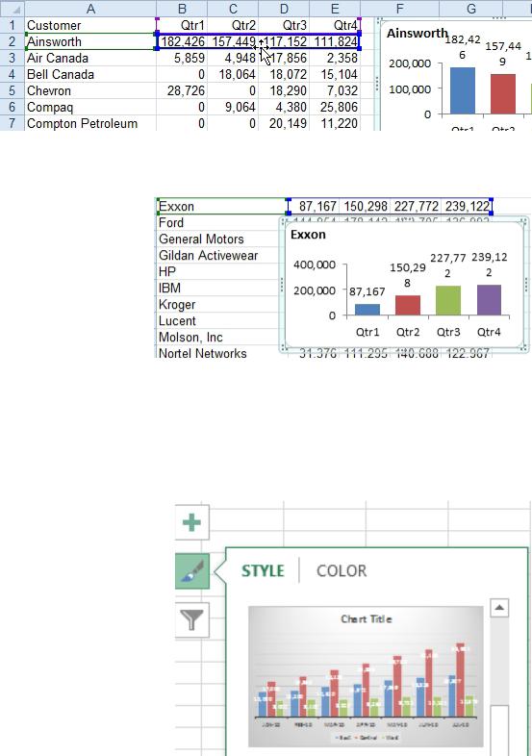Select row 2 header
Image resolution: width=532 pixels, height=756 pixels.
pos(13,41)
